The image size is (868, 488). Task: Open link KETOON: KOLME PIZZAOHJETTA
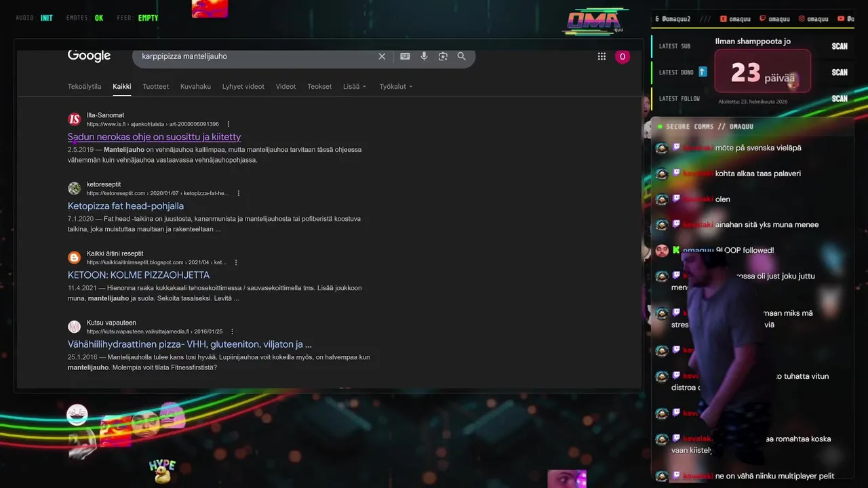(138, 275)
